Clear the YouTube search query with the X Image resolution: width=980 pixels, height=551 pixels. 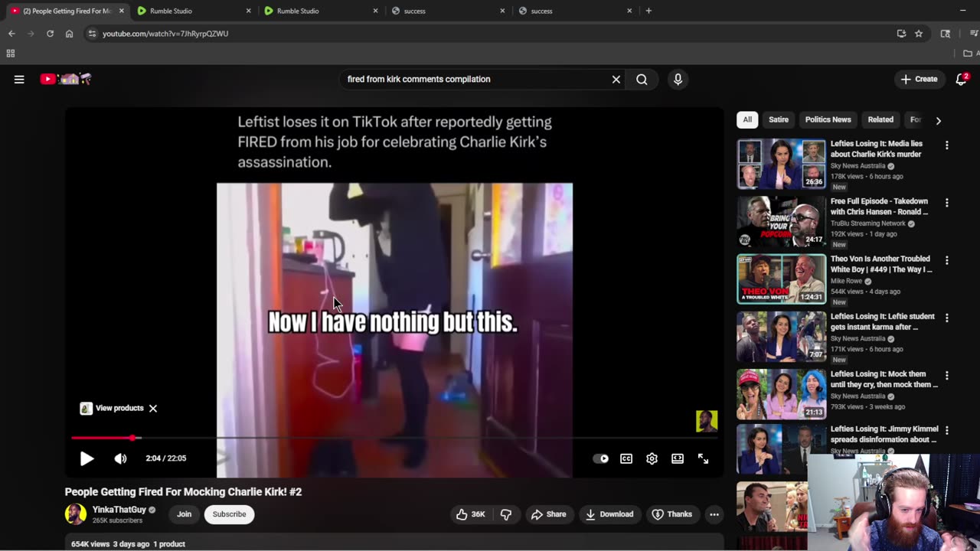(616, 79)
